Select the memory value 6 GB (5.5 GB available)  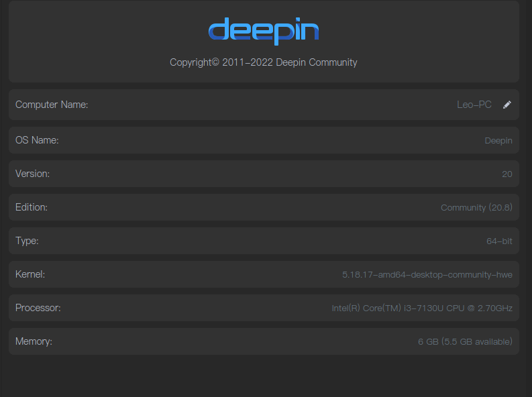(x=465, y=342)
